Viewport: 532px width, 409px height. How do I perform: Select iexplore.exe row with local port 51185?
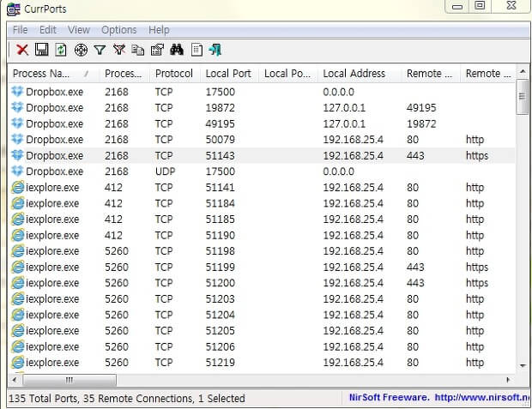[x=261, y=220]
